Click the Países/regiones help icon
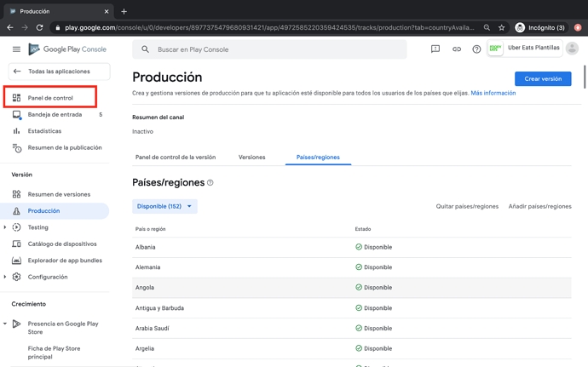 tap(210, 183)
